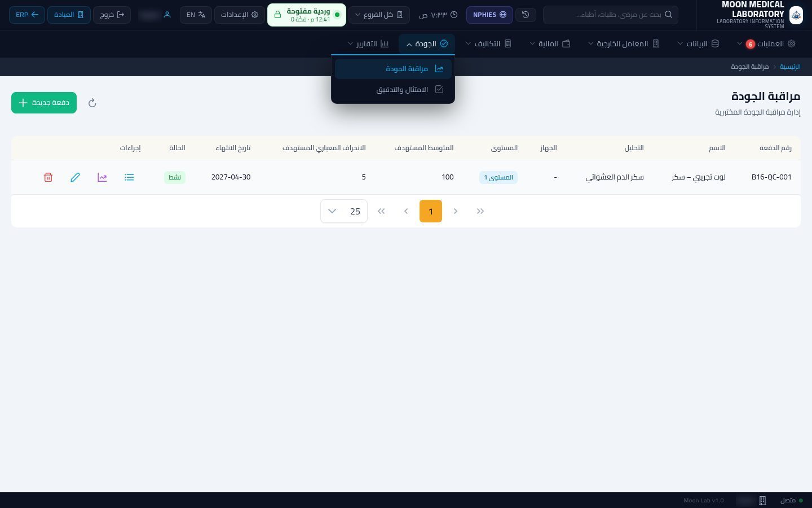Expand the التقارير reports menu
Viewport: 812px width, 508px height.
pyautogui.click(x=368, y=43)
